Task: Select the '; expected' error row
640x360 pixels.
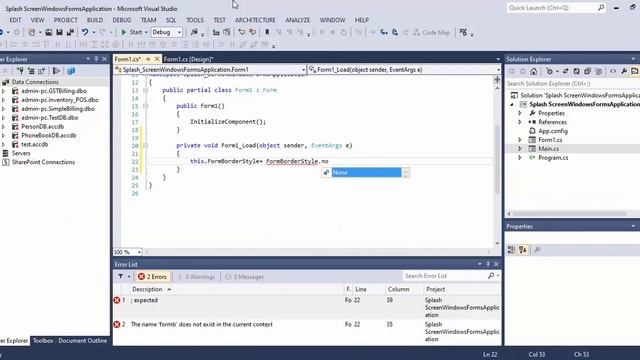Action: [307, 307]
